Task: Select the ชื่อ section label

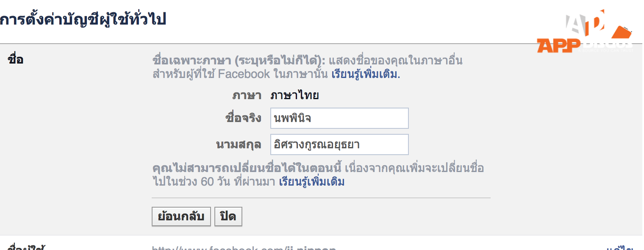Action: 16,59
